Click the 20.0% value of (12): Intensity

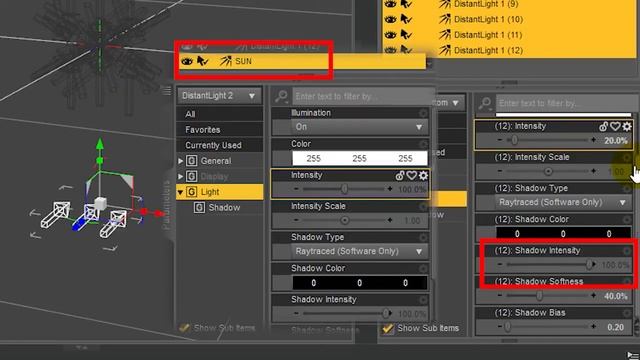click(616, 140)
